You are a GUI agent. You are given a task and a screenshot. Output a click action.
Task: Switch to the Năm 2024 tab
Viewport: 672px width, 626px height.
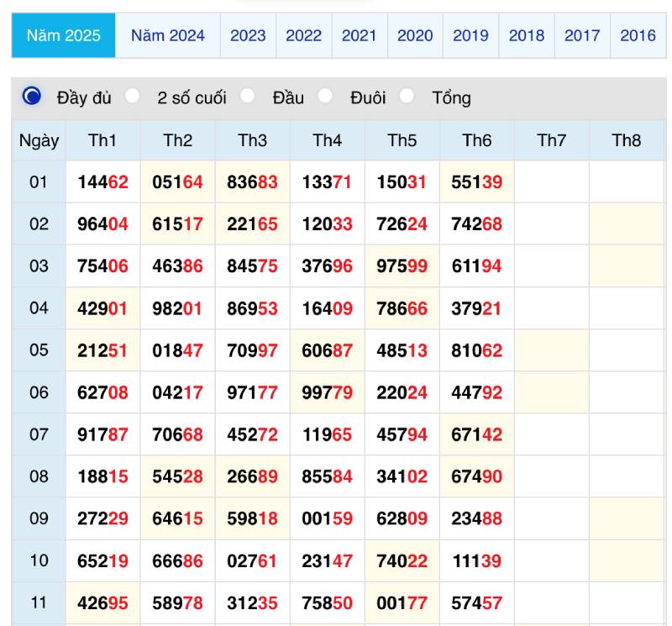[167, 35]
